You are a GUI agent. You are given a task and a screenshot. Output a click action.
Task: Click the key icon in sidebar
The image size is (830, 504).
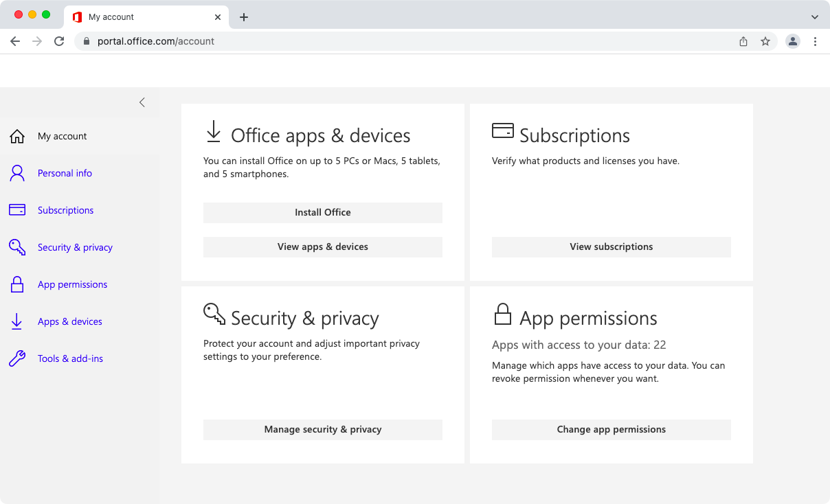[17, 247]
